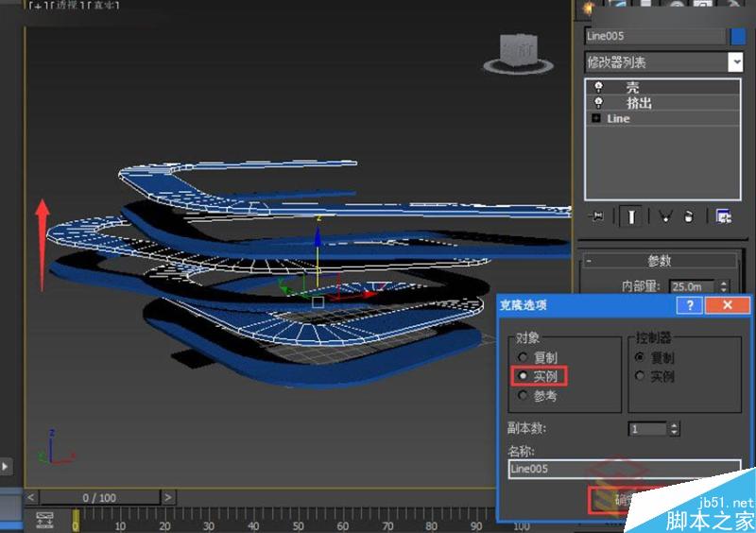This screenshot has width=756, height=533.
Task: Open the 透视 viewport label menu
Action: tap(68, 6)
